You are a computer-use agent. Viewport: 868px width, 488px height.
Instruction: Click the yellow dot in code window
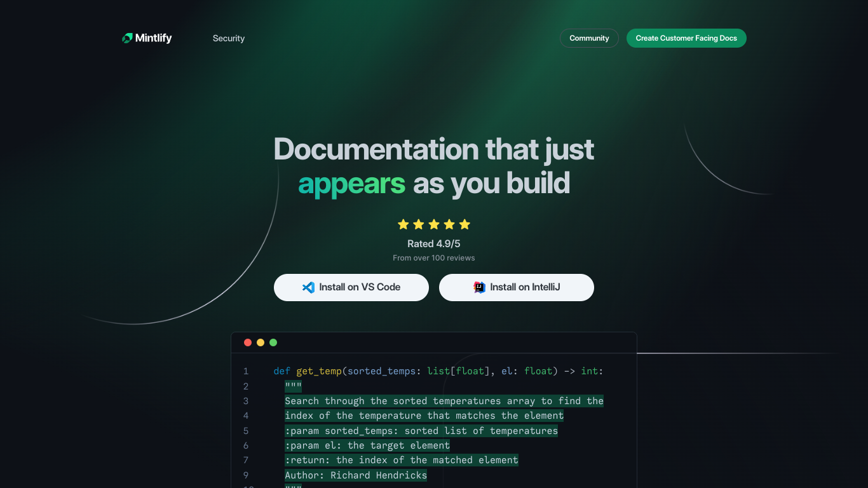pos(261,342)
